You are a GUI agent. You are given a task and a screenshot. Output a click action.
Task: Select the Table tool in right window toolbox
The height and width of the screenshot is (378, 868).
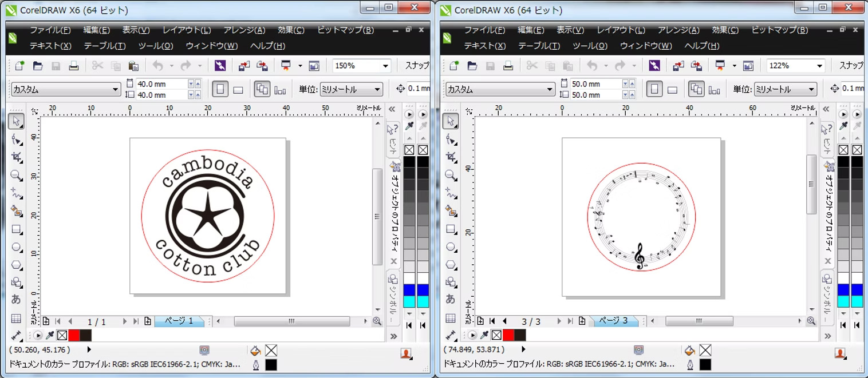[x=451, y=319]
